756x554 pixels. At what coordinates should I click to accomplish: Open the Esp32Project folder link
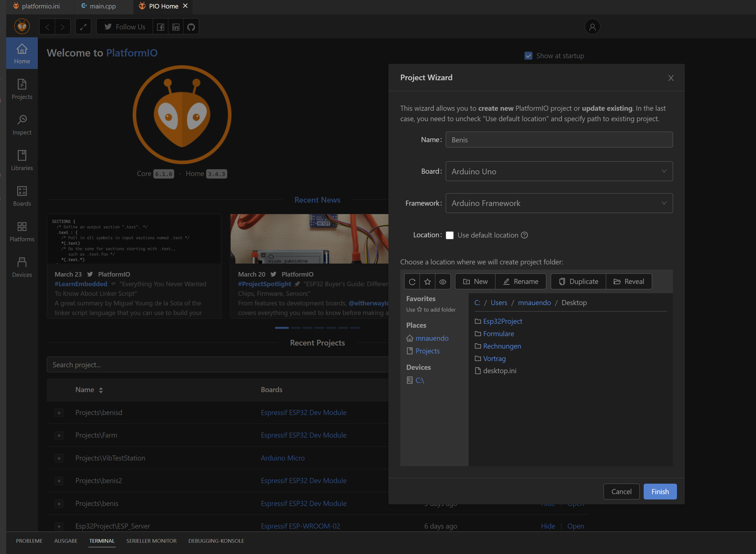(502, 321)
